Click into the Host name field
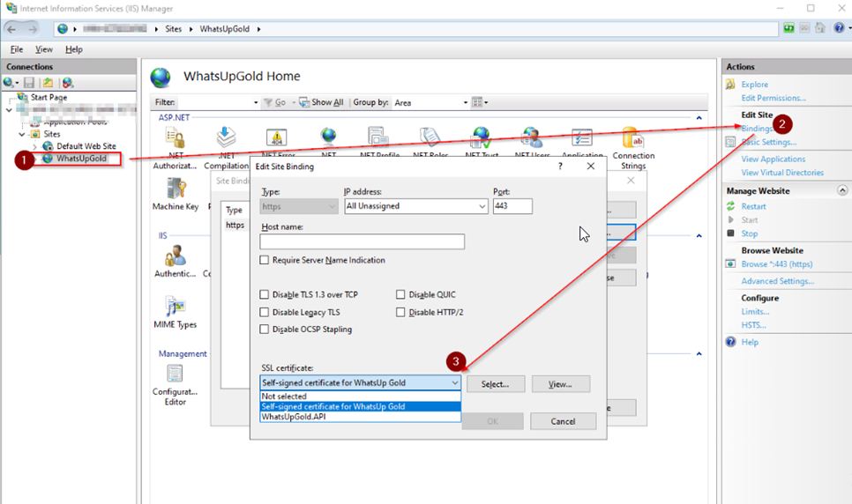Viewport: 852px width, 504px height. coord(362,241)
